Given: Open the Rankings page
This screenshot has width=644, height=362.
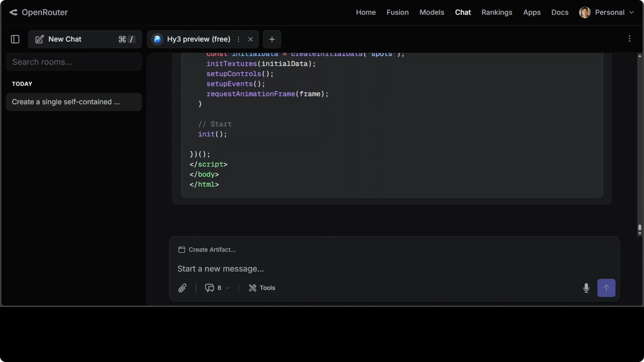Looking at the screenshot, I should coord(497,12).
